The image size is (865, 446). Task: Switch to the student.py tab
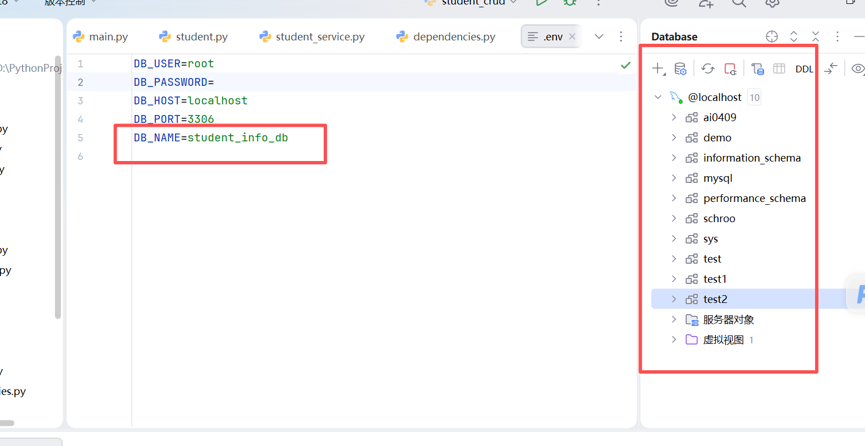pos(194,36)
